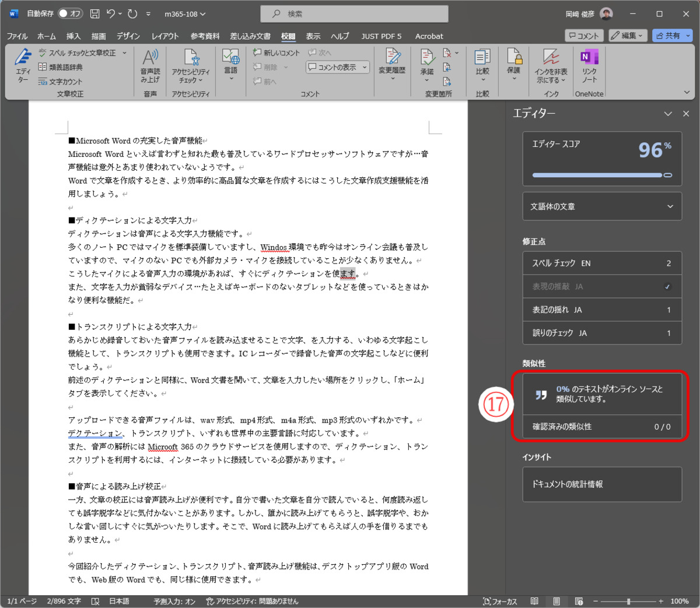Click the Redo icon in title bar
700x608 pixels.
tap(132, 13)
